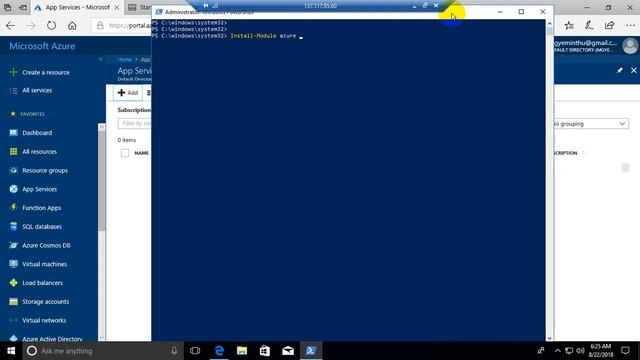Viewport: 640px width, 360px height.
Task: Pin the App Services blade
Action: 620,71
